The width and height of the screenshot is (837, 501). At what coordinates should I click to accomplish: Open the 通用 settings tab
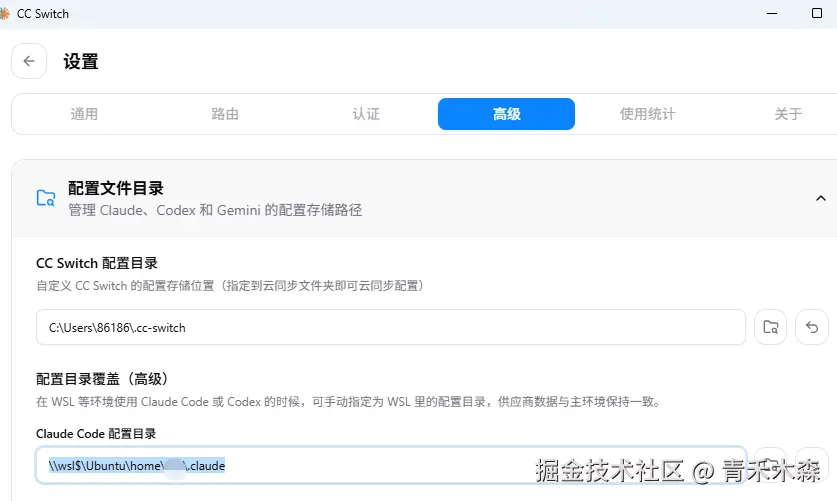(x=84, y=114)
